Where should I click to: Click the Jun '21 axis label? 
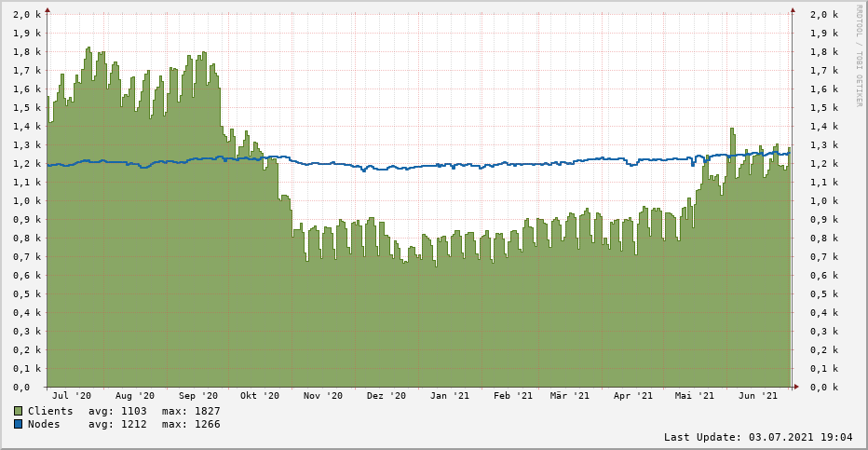pyautogui.click(x=758, y=396)
